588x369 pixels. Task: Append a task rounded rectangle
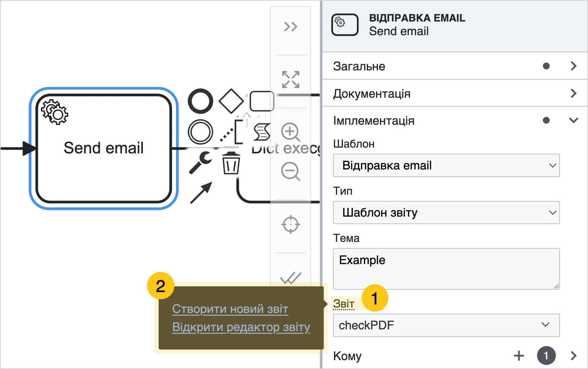click(262, 101)
